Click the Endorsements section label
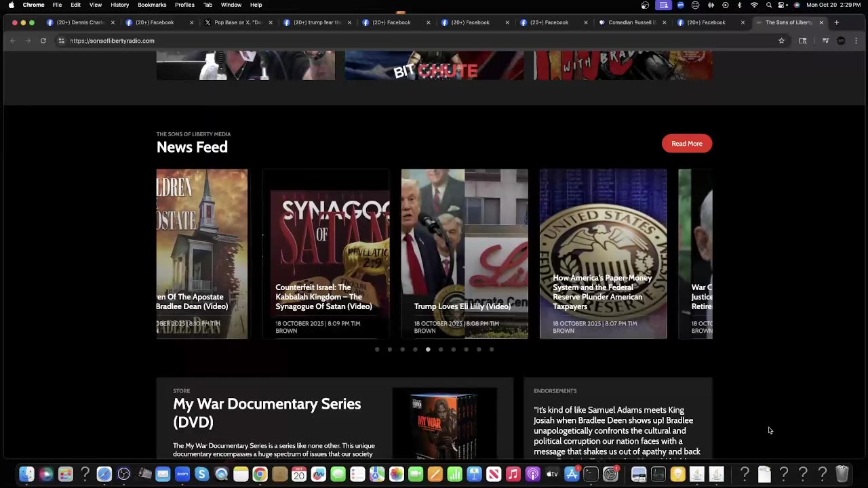Image resolution: width=868 pixels, height=488 pixels. click(x=555, y=391)
